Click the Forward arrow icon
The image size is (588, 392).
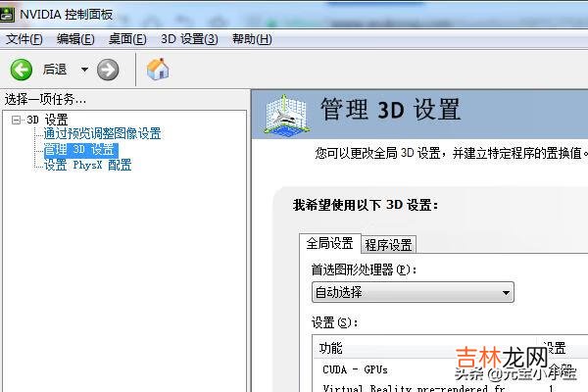pos(108,70)
